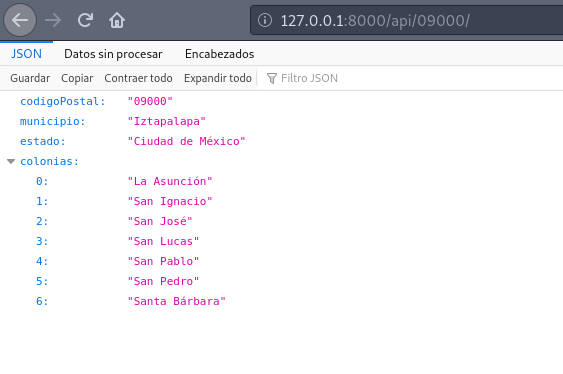The height and width of the screenshot is (374, 563).
Task: Select the "09000" value
Action: 150,102
